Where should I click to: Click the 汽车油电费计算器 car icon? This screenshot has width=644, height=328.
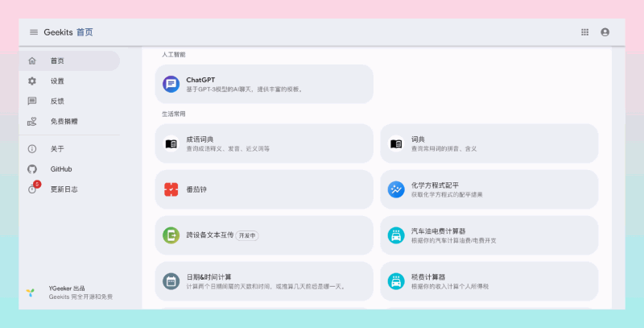[396, 235]
